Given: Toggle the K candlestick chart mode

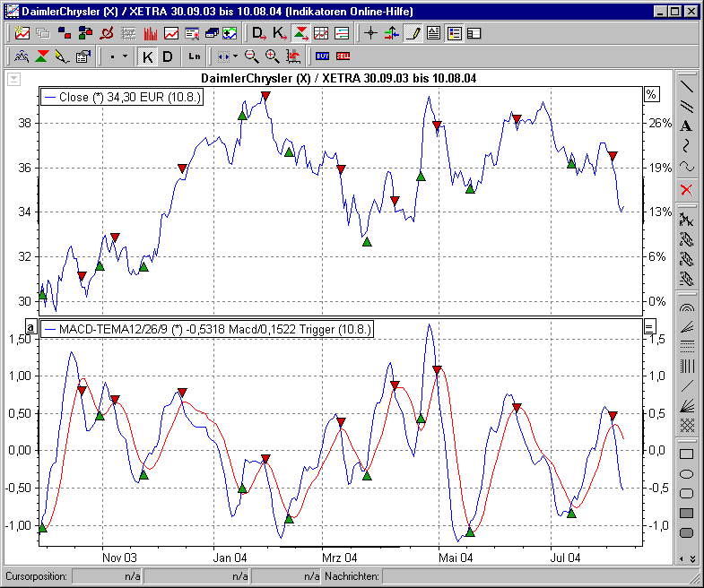Looking at the screenshot, I should (148, 56).
